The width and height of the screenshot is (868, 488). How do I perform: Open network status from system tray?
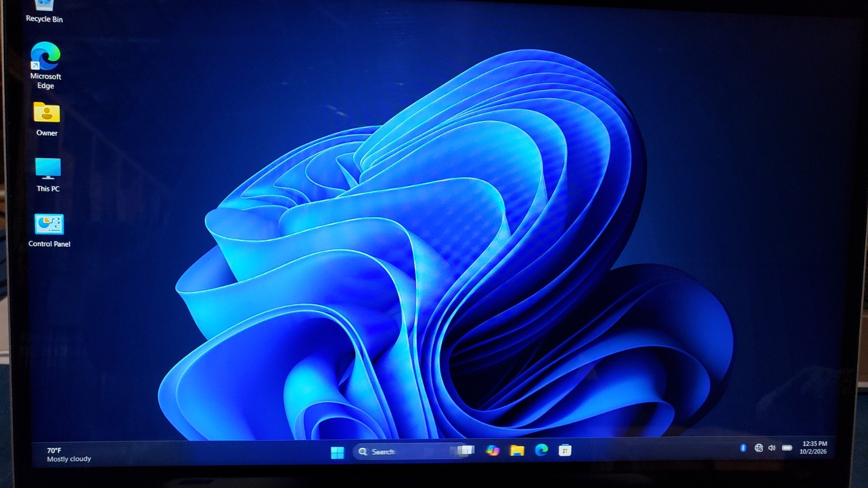(758, 448)
